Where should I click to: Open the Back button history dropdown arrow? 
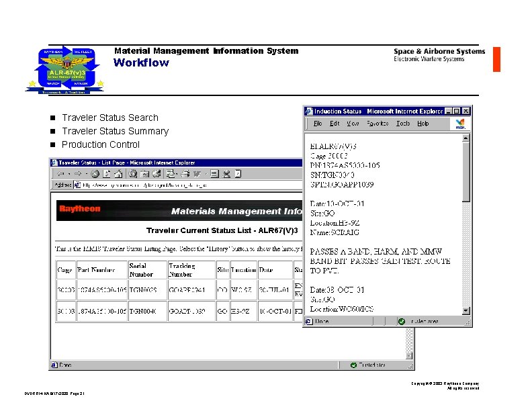(69, 175)
